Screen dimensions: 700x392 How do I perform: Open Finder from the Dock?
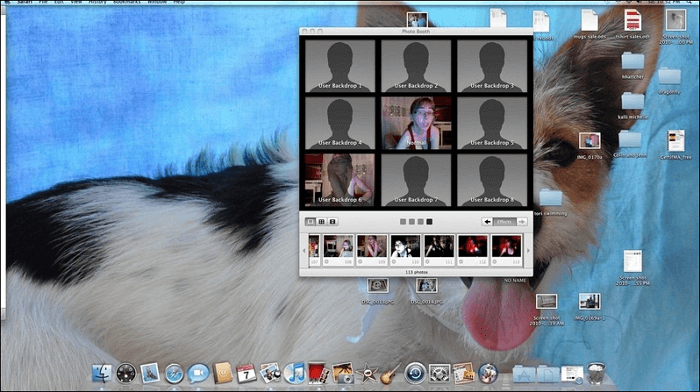click(x=102, y=373)
